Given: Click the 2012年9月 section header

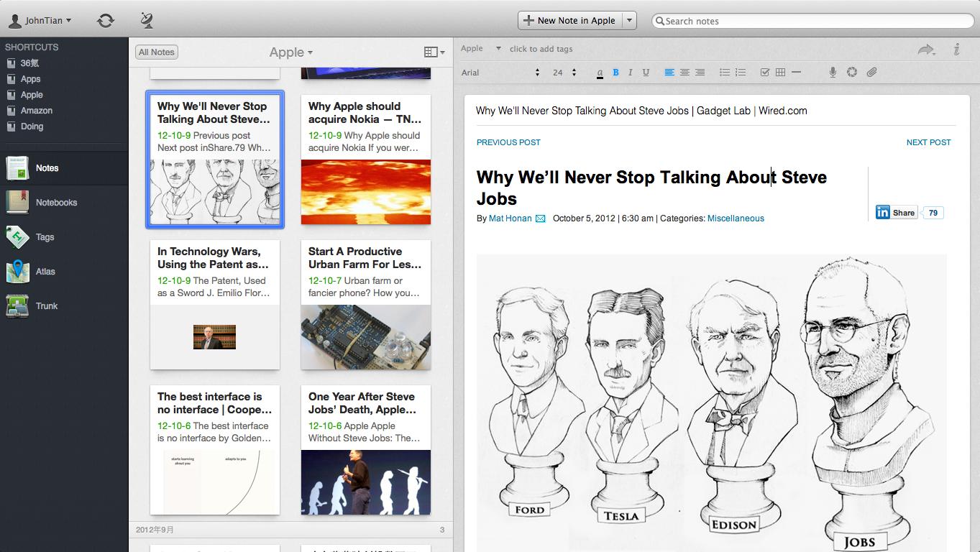Looking at the screenshot, I should (290, 530).
